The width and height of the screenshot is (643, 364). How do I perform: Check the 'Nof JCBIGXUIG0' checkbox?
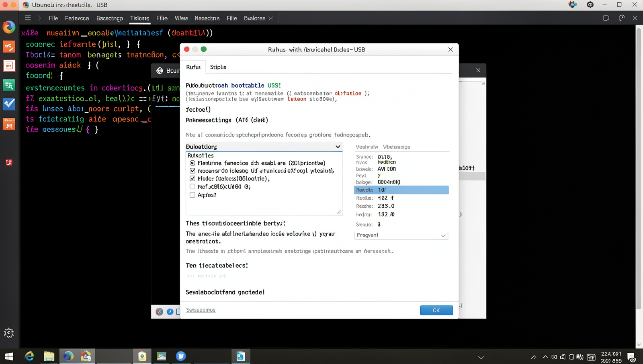point(192,186)
